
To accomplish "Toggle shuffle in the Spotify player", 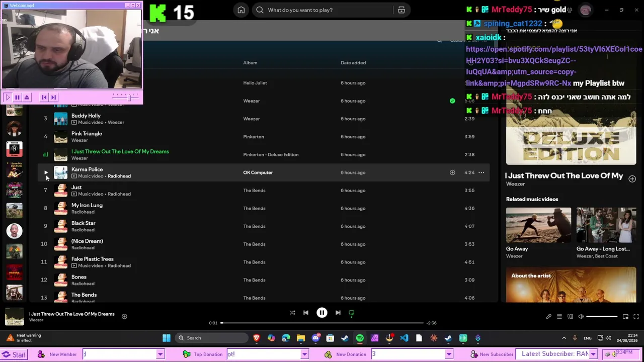I will (292, 313).
